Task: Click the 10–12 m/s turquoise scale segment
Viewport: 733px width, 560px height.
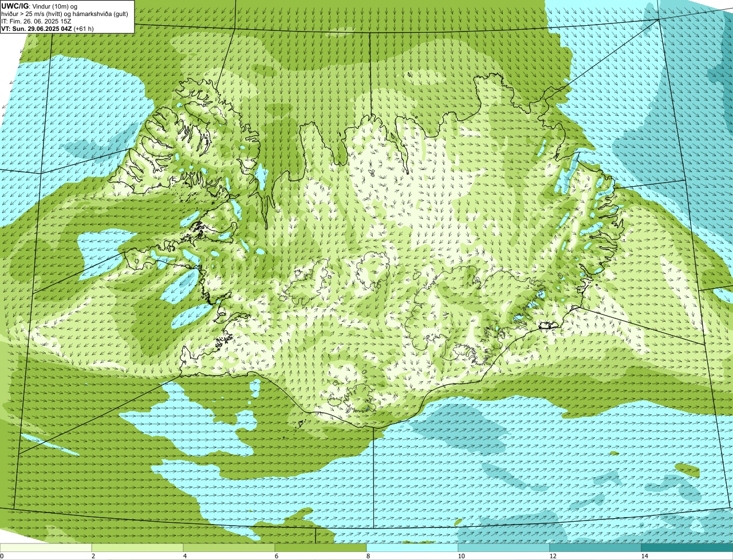Action: (x=504, y=547)
